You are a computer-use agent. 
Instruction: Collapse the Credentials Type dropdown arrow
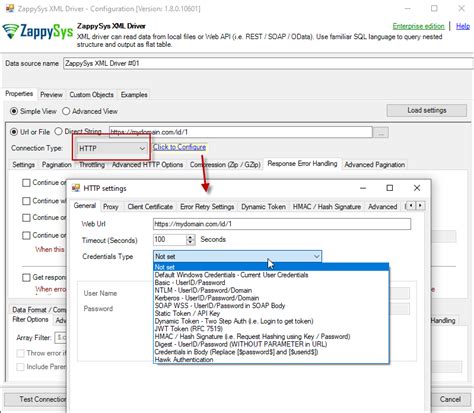(x=316, y=256)
